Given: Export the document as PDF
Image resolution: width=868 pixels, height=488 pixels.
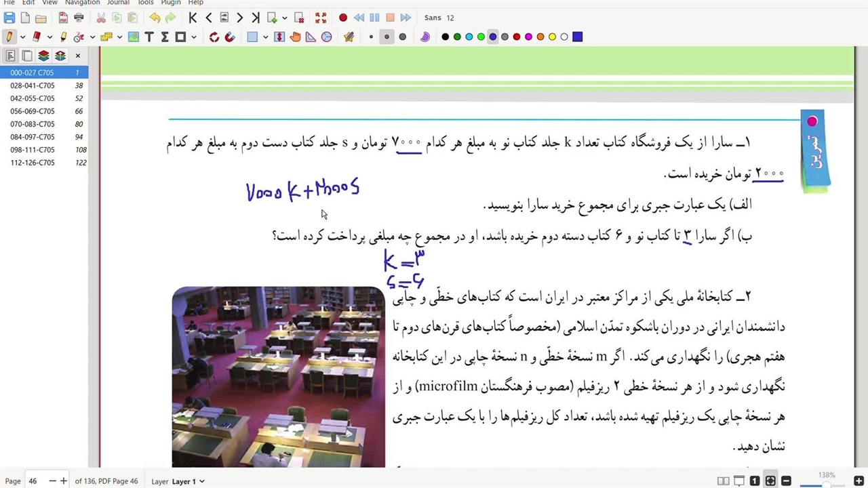Looking at the screenshot, I should (x=63, y=18).
